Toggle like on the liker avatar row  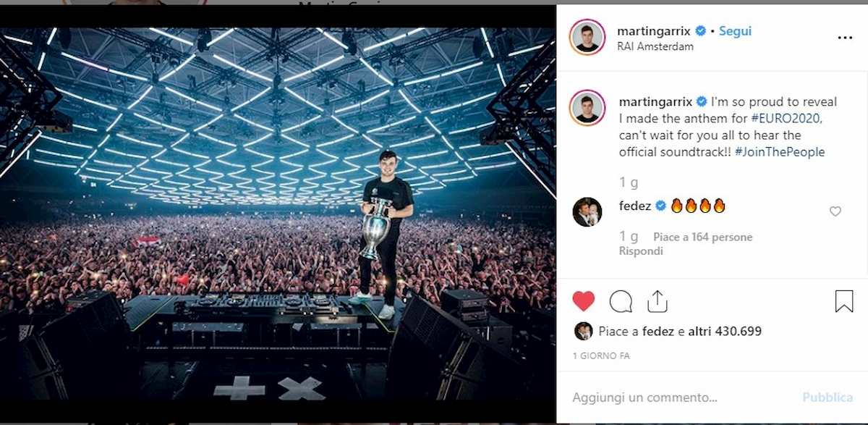click(x=584, y=330)
